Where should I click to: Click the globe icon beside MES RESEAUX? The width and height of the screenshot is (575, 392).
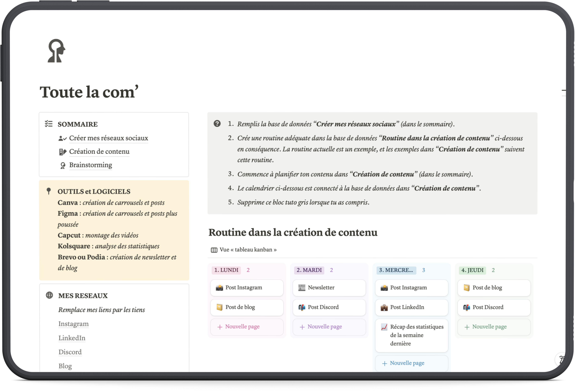click(49, 295)
